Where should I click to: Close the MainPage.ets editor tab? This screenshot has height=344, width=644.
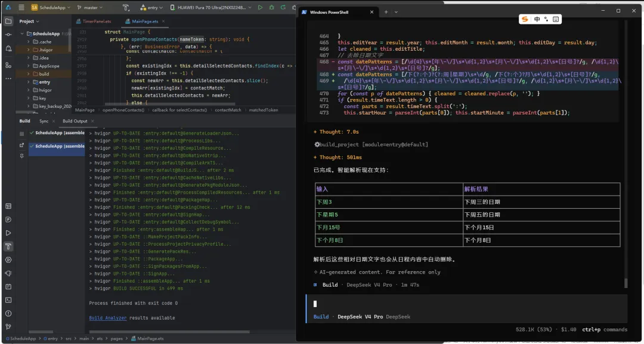pyautogui.click(x=163, y=21)
